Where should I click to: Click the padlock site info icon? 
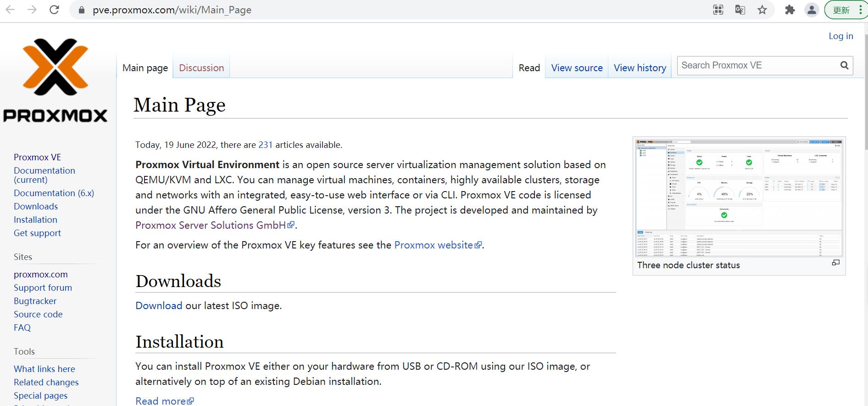[x=82, y=10]
